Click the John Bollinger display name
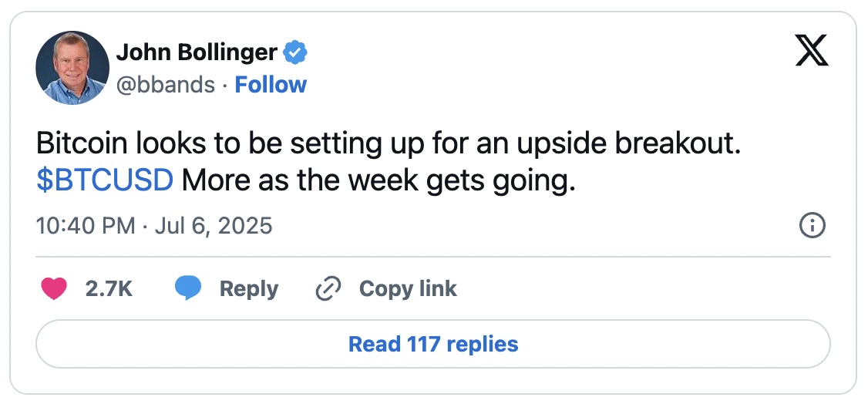The height and width of the screenshot is (404, 868). [196, 52]
